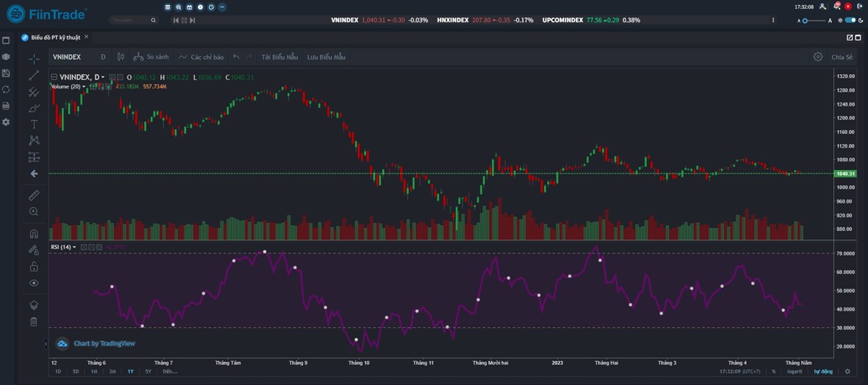
Task: Click the trash remove drawings icon
Action: point(34,321)
